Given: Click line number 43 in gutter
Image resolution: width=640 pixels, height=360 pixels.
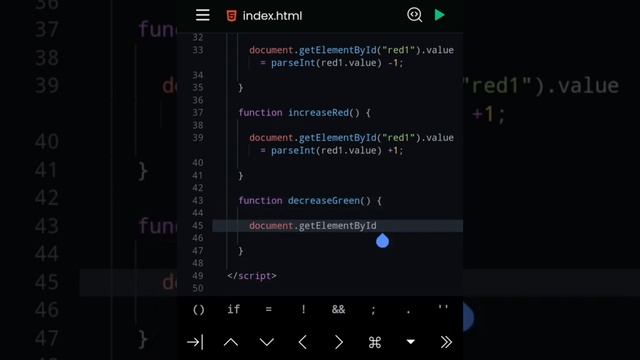Looking at the screenshot, I should pos(198,201).
